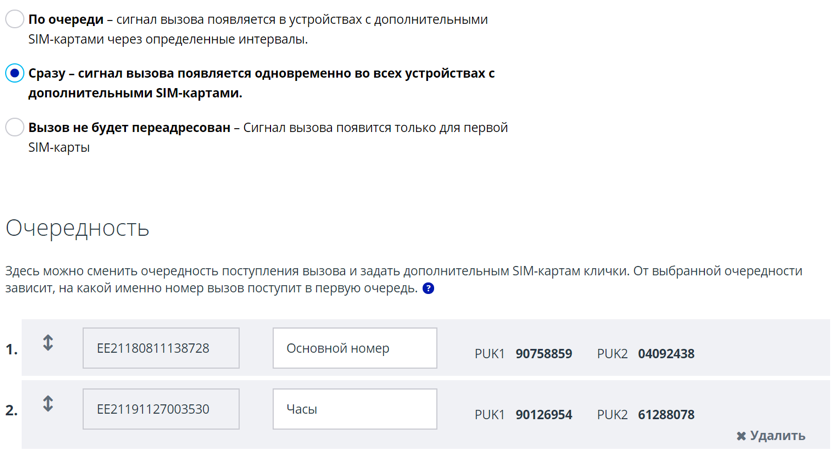Image resolution: width=831 pixels, height=452 pixels.
Task: Click reorder arrows icon for row 2
Action: (x=48, y=404)
